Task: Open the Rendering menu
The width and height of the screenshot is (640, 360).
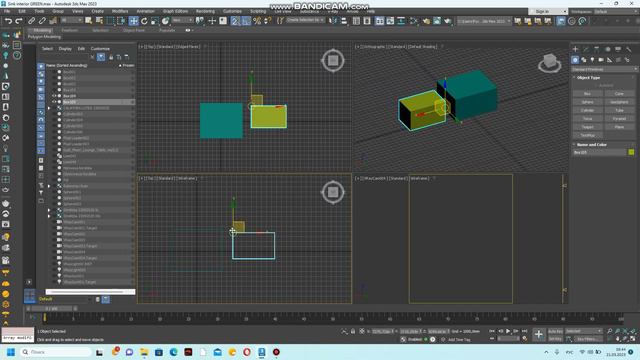Action: click(205, 11)
